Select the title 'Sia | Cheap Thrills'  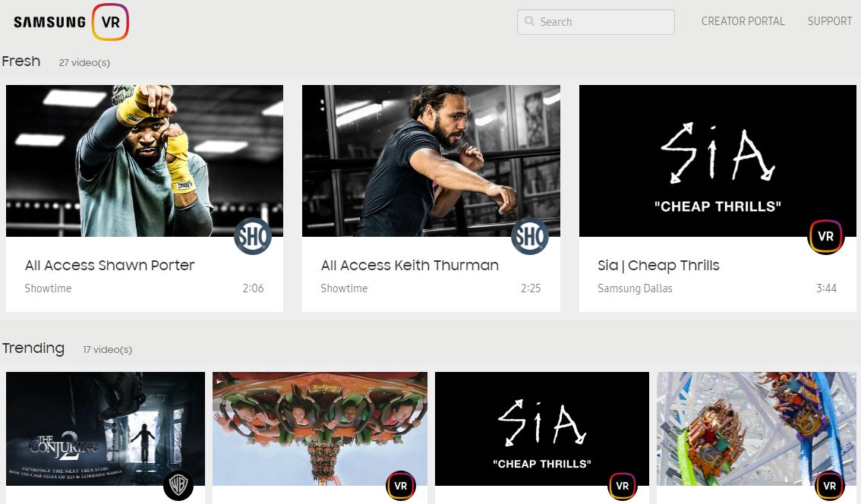coord(658,266)
